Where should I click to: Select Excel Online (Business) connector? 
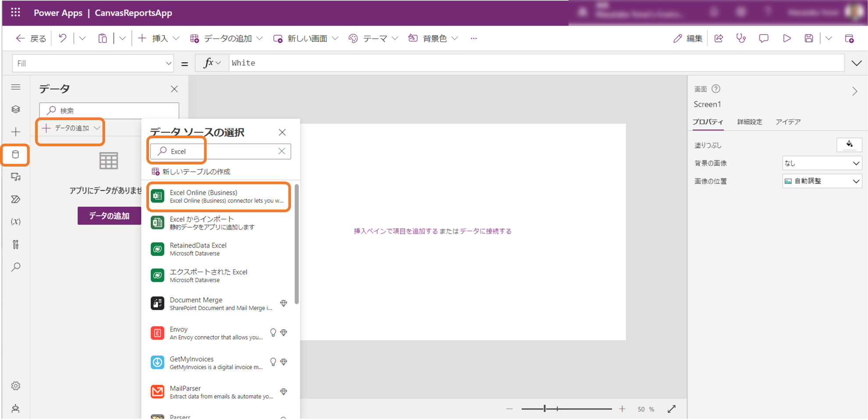[x=219, y=196]
